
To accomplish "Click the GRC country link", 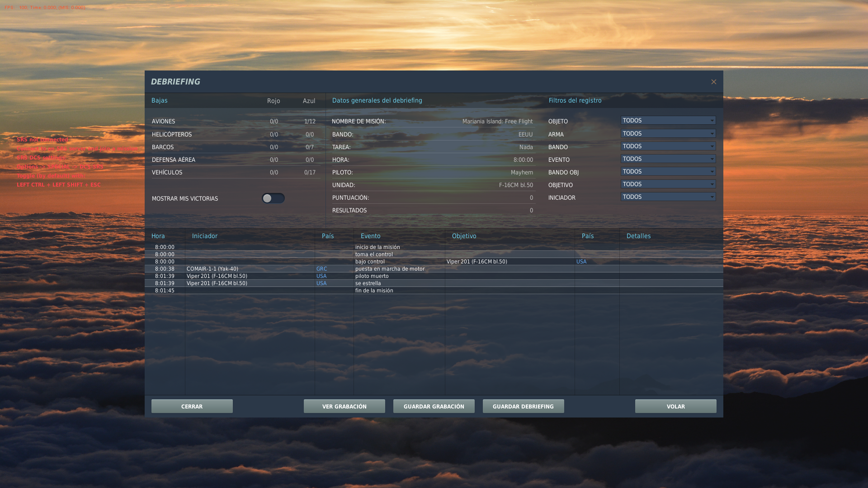I will (321, 269).
